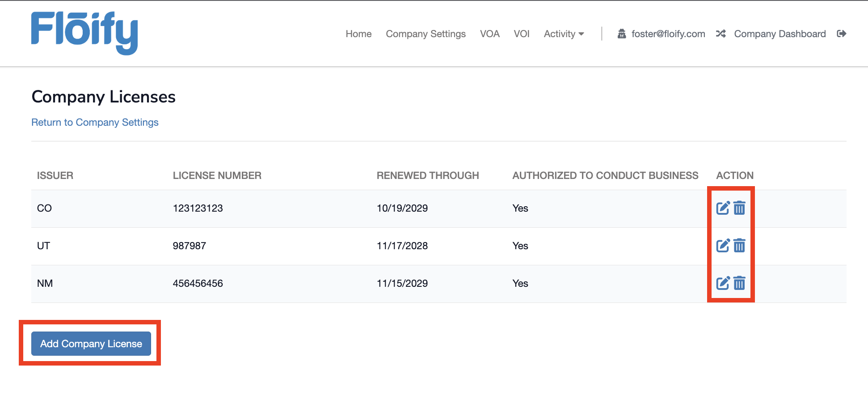Edit the UT license row
This screenshot has width=868, height=400.
[722, 246]
